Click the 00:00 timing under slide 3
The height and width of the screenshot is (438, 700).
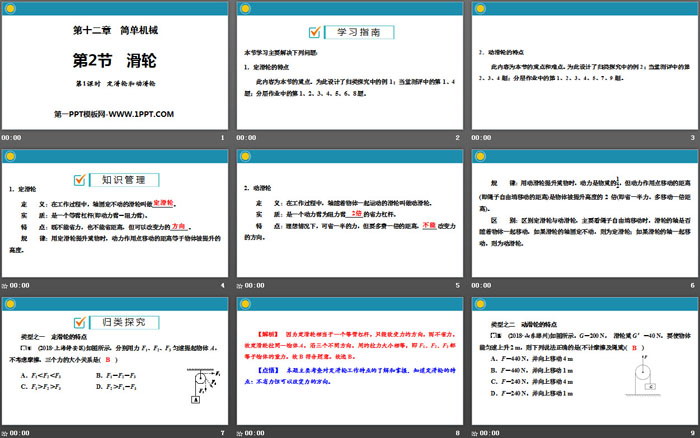(481, 138)
